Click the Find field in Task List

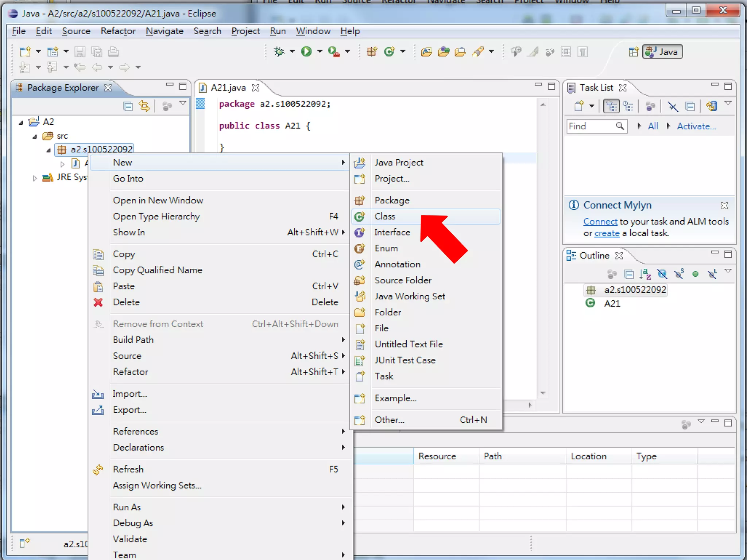click(590, 126)
